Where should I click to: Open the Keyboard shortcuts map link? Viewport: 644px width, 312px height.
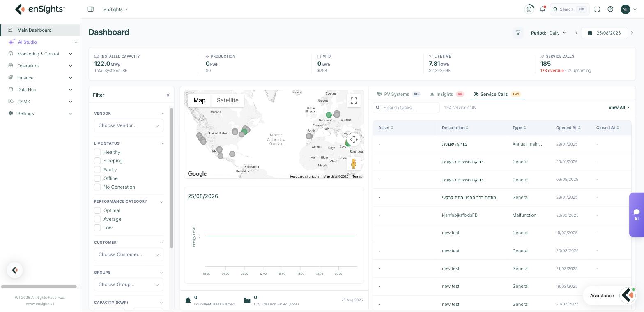305,176
